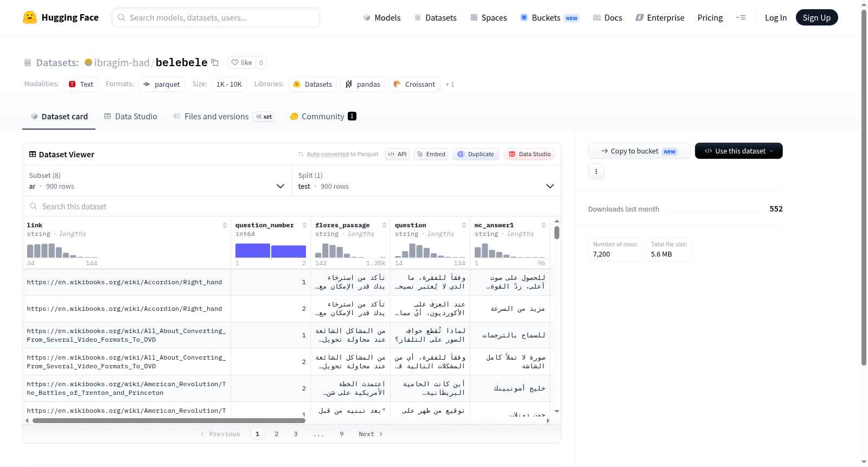
Task: Click the table's horizontal scrollbar thumb
Action: click(169, 420)
